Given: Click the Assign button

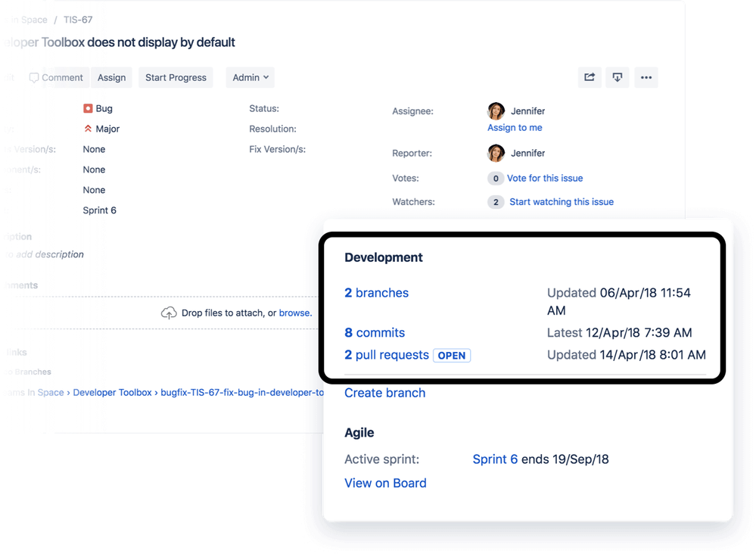Looking at the screenshot, I should [x=111, y=78].
